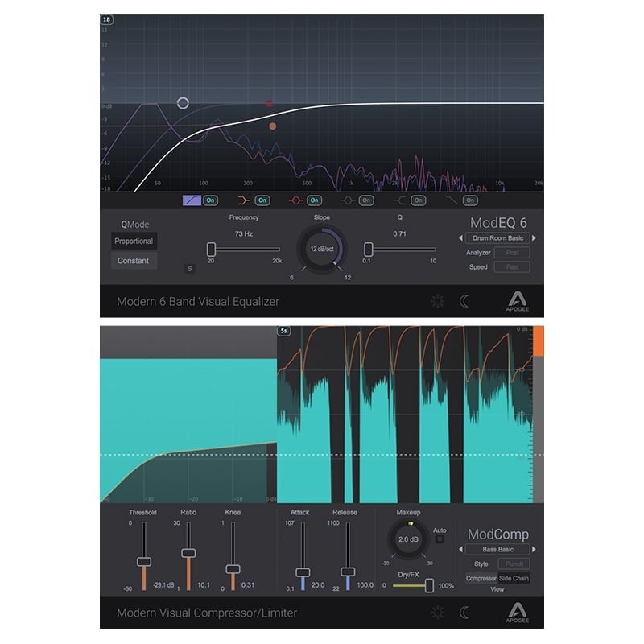
Task: Select the low-pass filter band icon
Action: (x=452, y=200)
